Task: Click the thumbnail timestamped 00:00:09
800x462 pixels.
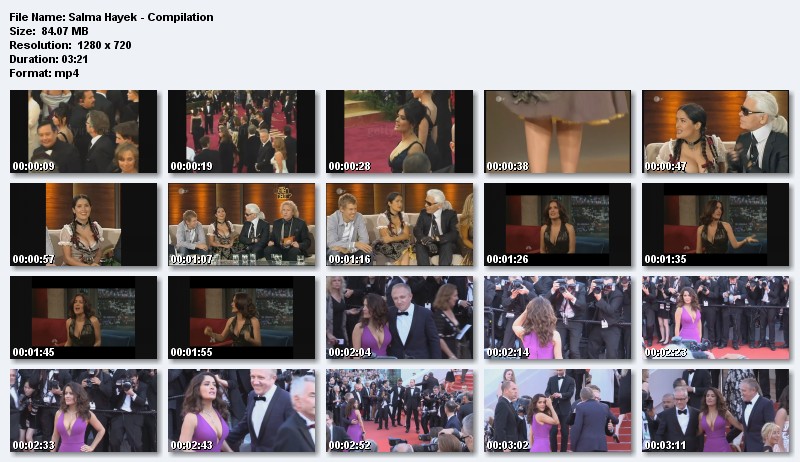Action: (x=83, y=132)
